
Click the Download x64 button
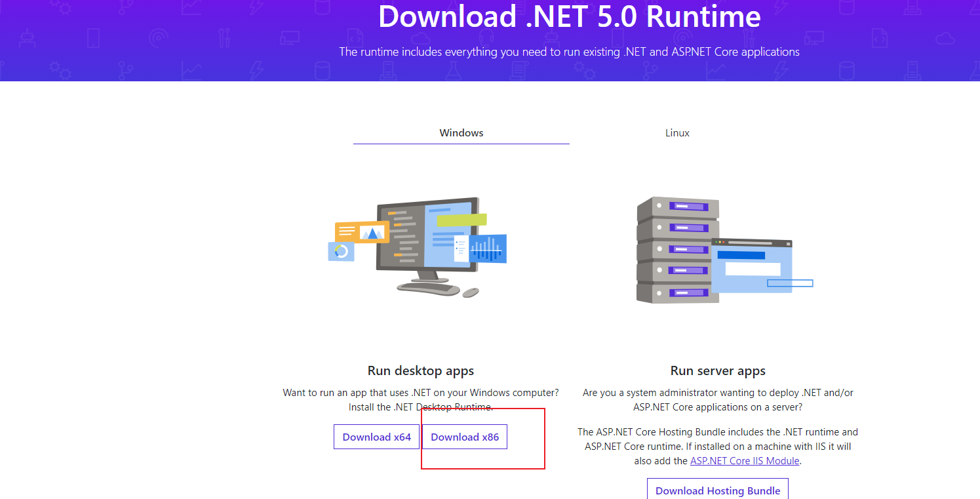pyautogui.click(x=376, y=437)
